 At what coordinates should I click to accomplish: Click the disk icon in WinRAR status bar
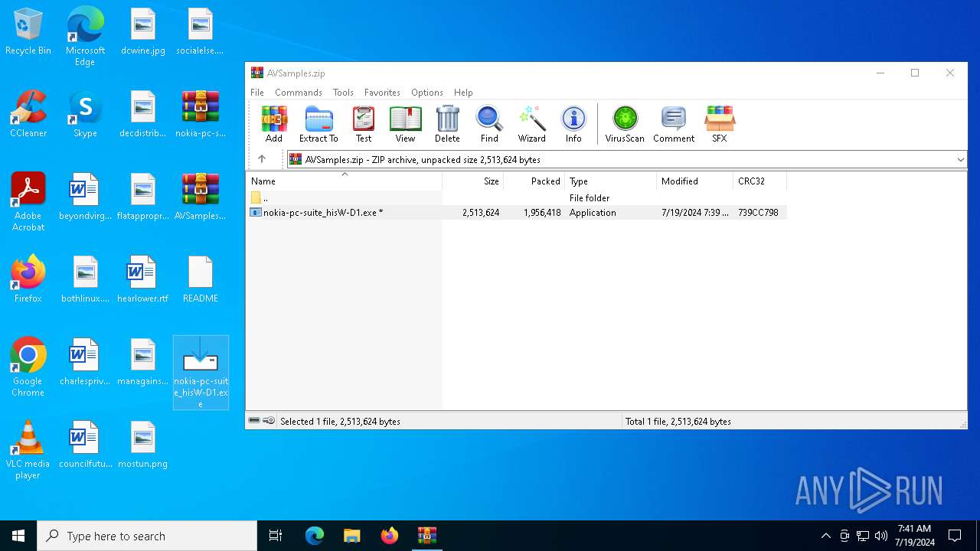point(254,421)
